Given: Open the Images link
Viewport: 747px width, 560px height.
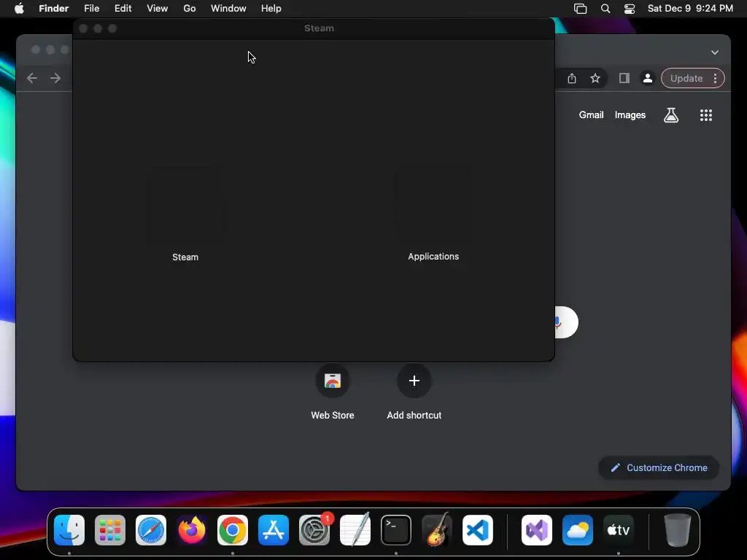Looking at the screenshot, I should click(x=630, y=114).
